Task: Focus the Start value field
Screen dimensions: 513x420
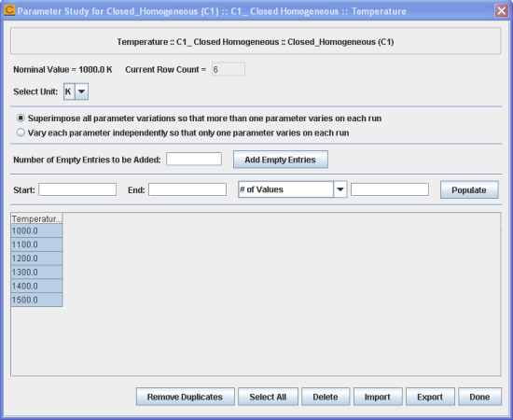Action: (x=77, y=189)
